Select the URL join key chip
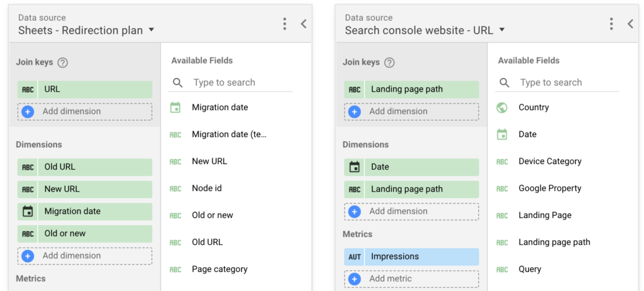Viewport: 644px width, 291px height. pos(85,89)
